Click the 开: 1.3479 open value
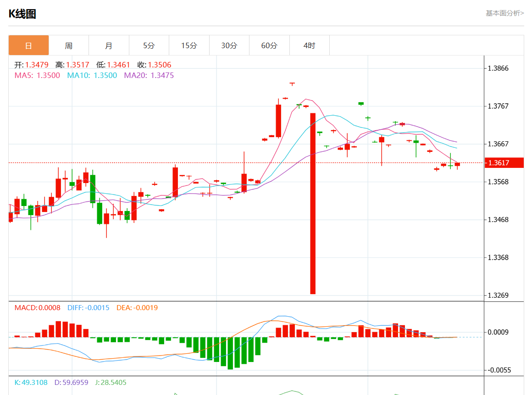Screen dimensions: 532x395 coord(31,65)
